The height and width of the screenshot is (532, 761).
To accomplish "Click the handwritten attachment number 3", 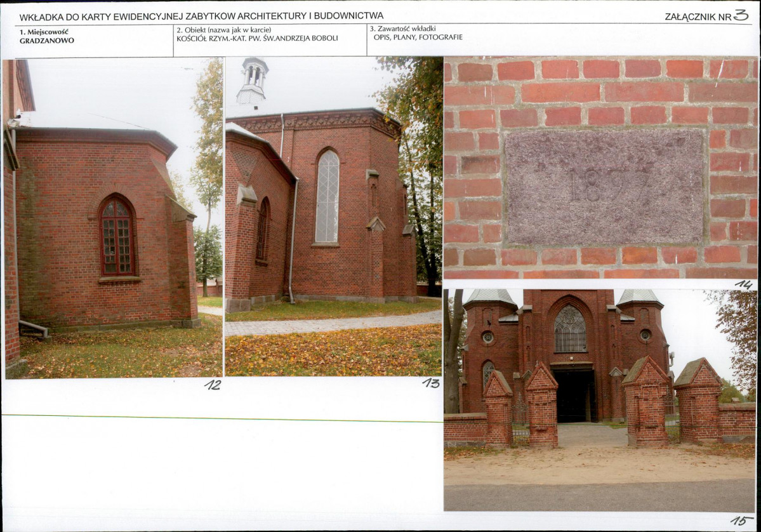I will (741, 15).
